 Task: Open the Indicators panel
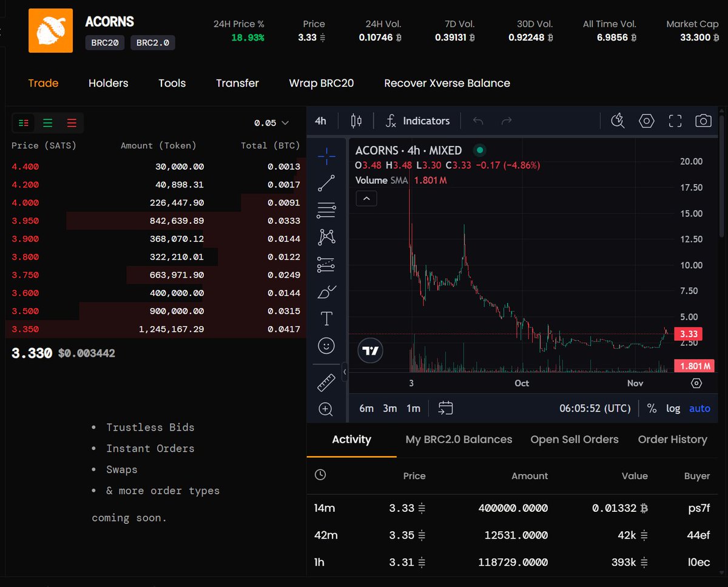click(417, 121)
